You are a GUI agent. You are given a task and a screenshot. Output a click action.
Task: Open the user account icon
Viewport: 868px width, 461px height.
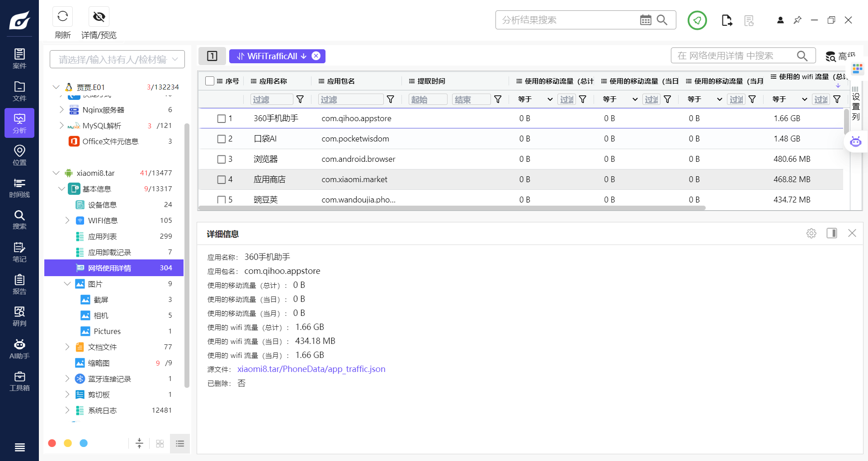tap(780, 20)
